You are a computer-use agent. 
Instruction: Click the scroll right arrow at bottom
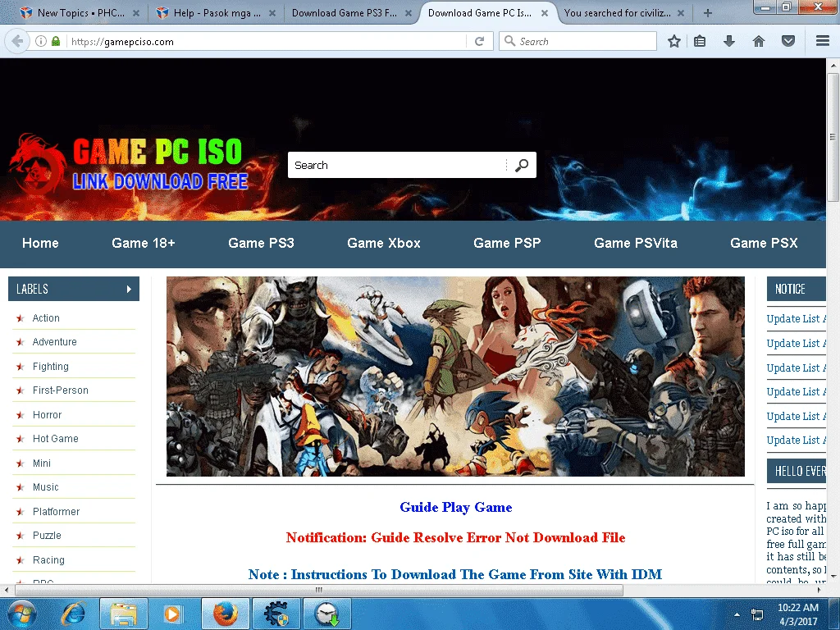(x=819, y=590)
